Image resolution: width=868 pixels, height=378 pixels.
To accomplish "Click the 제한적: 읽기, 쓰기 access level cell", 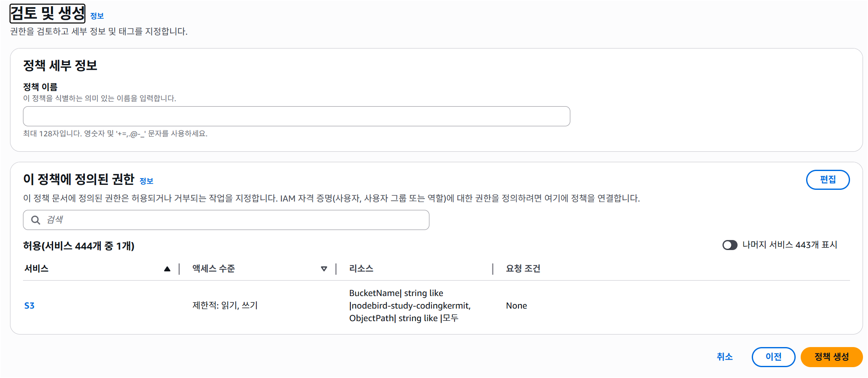I will pyautogui.click(x=225, y=306).
